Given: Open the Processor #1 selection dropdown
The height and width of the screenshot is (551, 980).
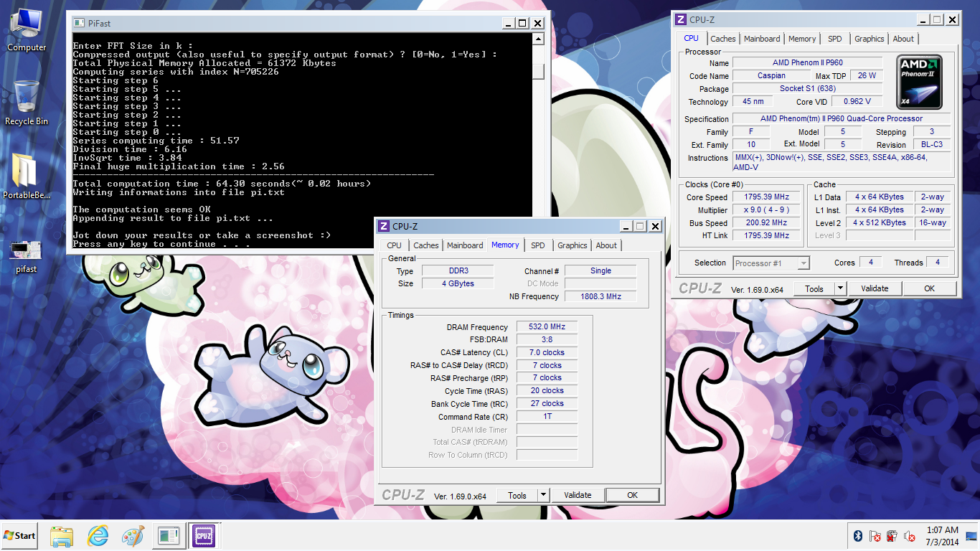Looking at the screenshot, I should 771,263.
